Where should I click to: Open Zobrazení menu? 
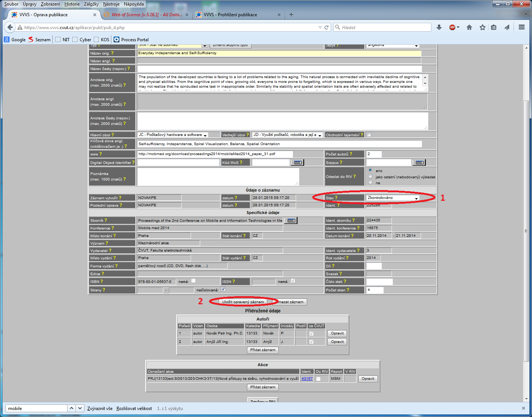pos(51,4)
